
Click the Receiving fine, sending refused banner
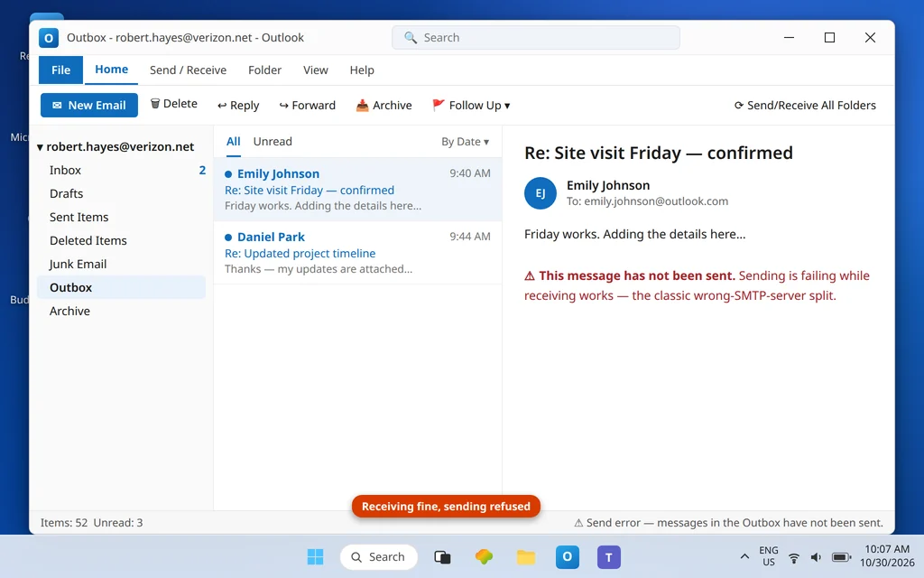[446, 506]
